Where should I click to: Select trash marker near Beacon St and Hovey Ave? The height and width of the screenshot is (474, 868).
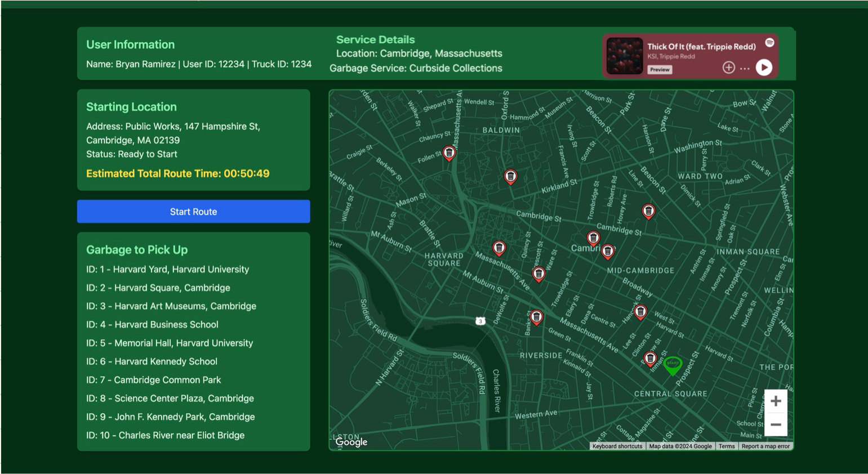(x=648, y=211)
